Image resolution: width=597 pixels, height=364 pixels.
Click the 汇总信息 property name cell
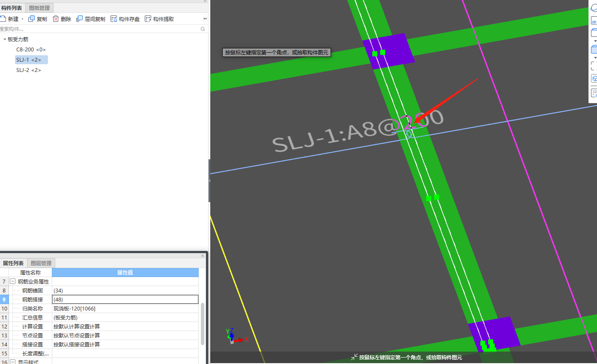[x=33, y=317]
